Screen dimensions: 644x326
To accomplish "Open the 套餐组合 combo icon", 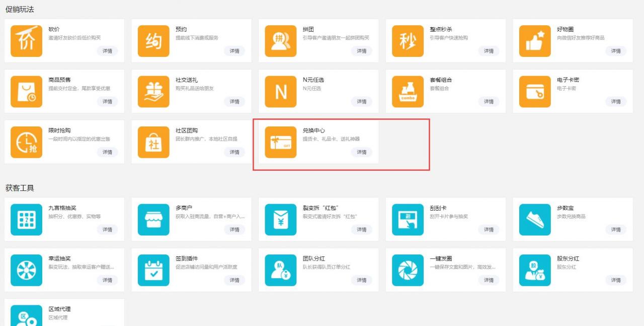I will point(408,91).
